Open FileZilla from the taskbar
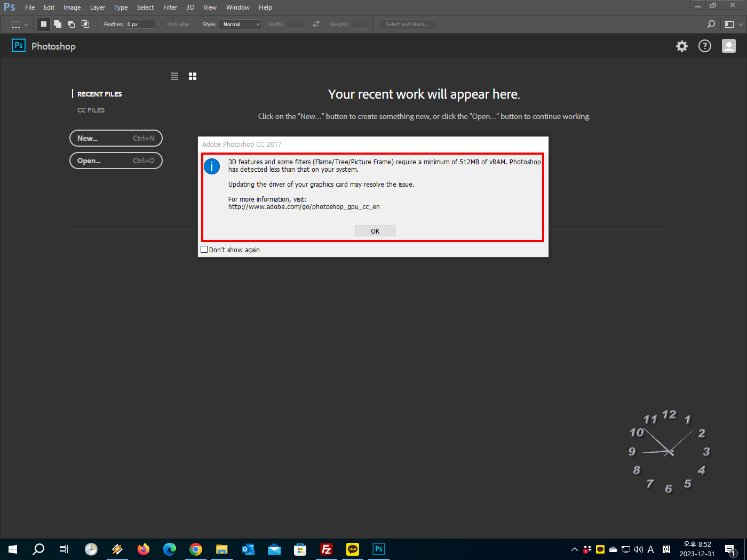 [x=327, y=549]
